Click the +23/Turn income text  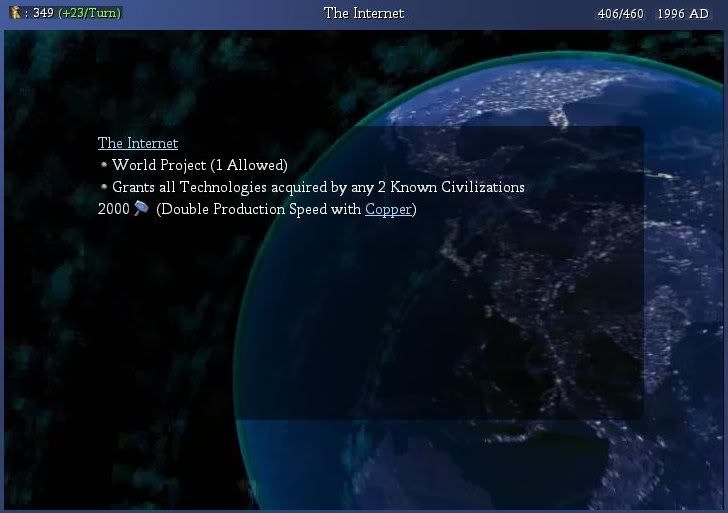[90, 13]
